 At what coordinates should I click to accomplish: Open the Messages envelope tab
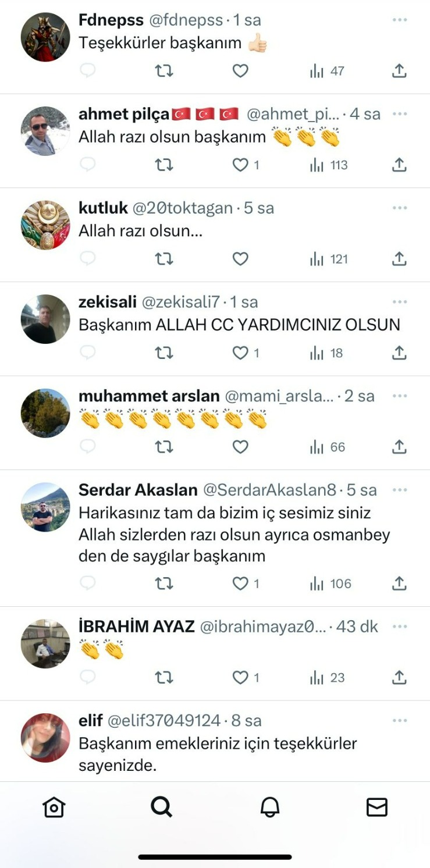pyautogui.click(x=377, y=807)
